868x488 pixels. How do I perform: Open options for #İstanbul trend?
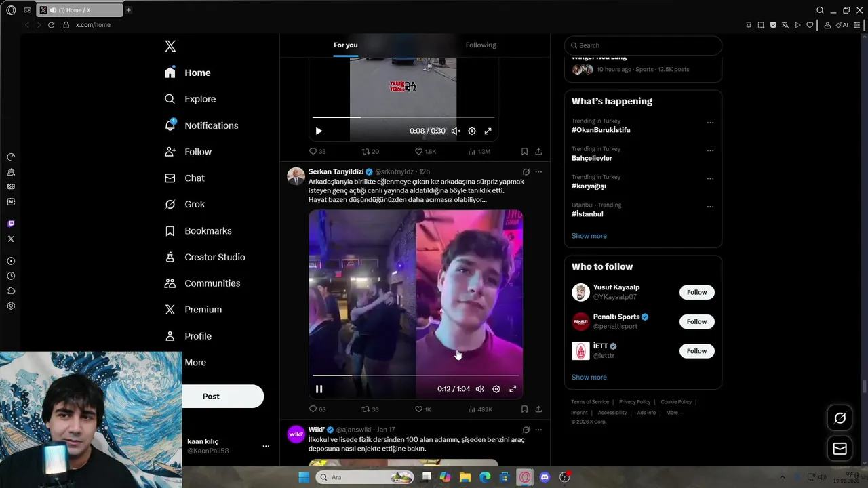point(710,207)
